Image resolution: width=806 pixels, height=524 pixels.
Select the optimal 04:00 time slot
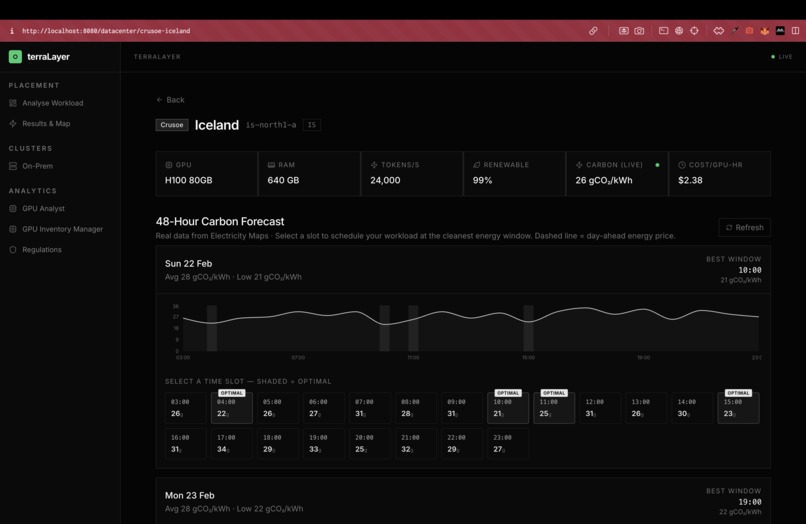tap(232, 408)
